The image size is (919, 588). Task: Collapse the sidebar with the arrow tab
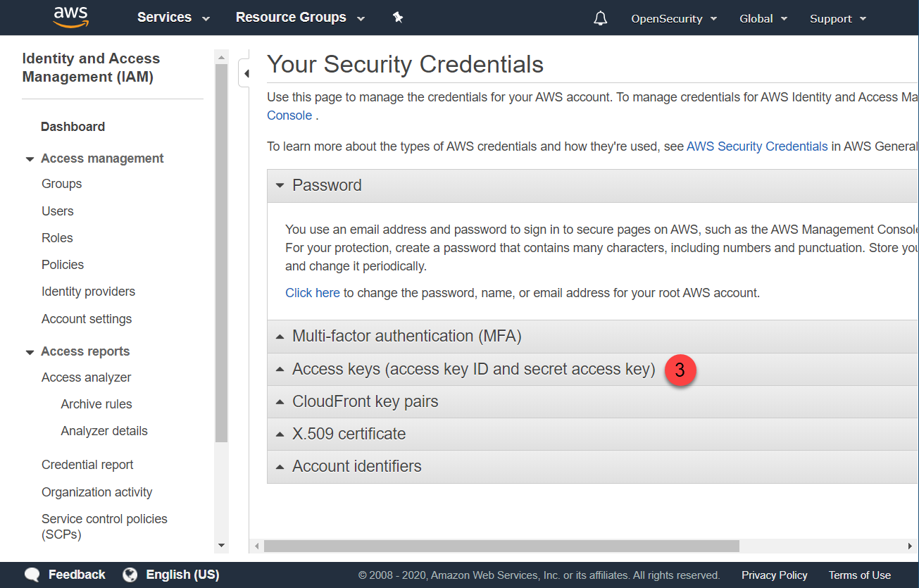coord(244,73)
